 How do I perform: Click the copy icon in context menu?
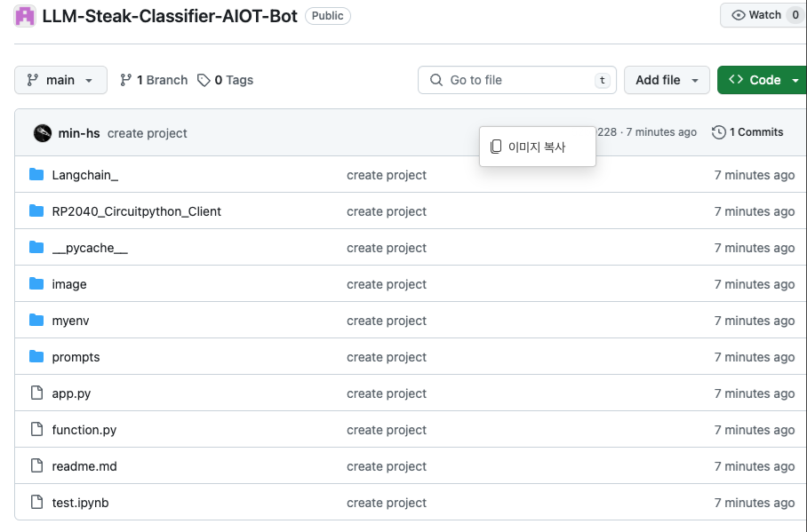(496, 147)
